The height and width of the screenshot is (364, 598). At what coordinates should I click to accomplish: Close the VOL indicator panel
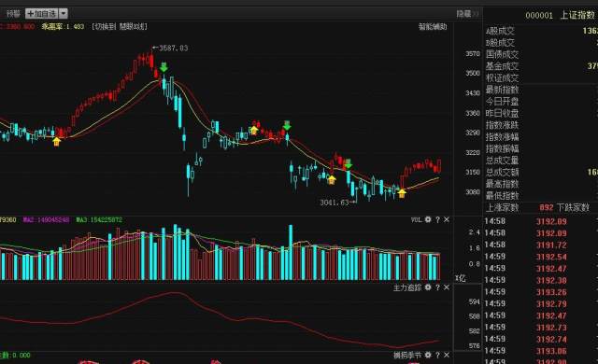pos(447,219)
